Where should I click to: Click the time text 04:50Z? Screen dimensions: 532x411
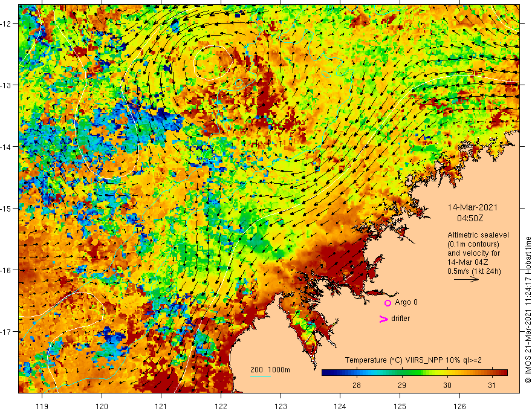click(x=470, y=218)
